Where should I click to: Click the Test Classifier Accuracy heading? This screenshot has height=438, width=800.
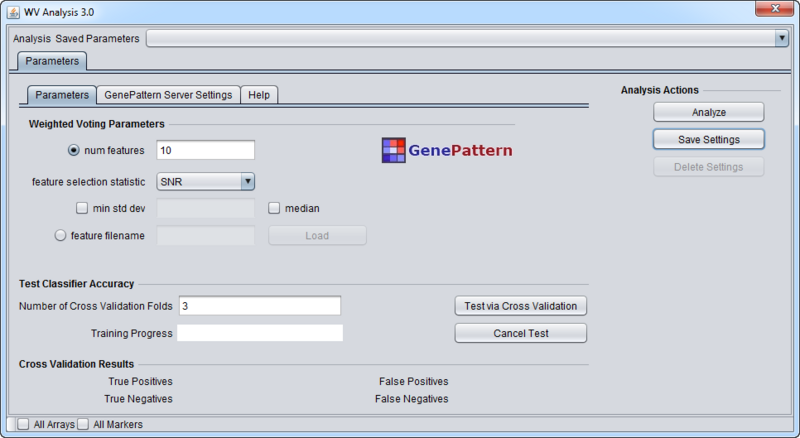[x=77, y=284]
